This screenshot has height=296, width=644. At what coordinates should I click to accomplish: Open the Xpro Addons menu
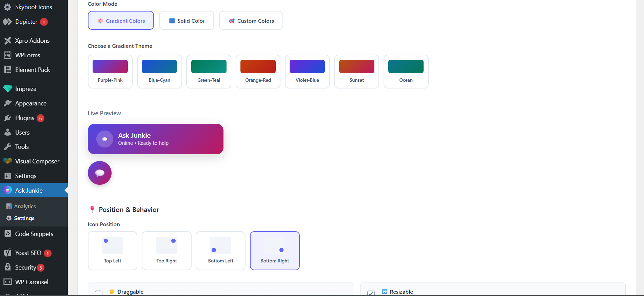click(x=34, y=41)
